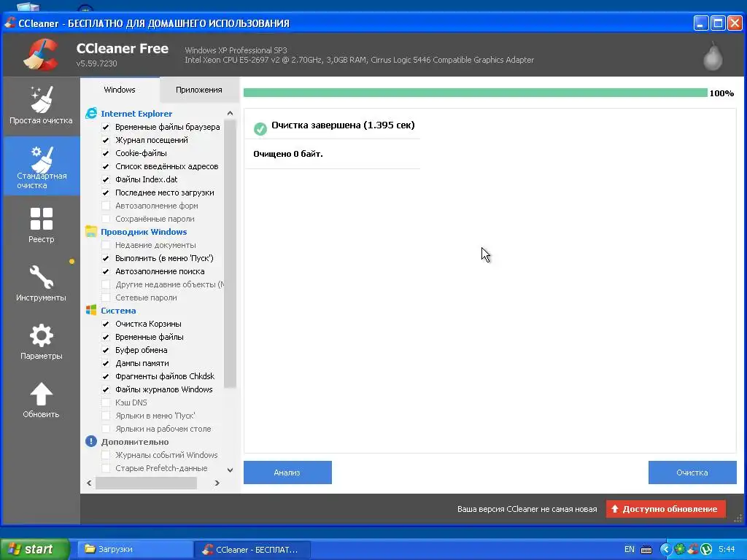Enable Сохранённые пароли checkbox
Image resolution: width=747 pixels, height=560 pixels.
(106, 219)
